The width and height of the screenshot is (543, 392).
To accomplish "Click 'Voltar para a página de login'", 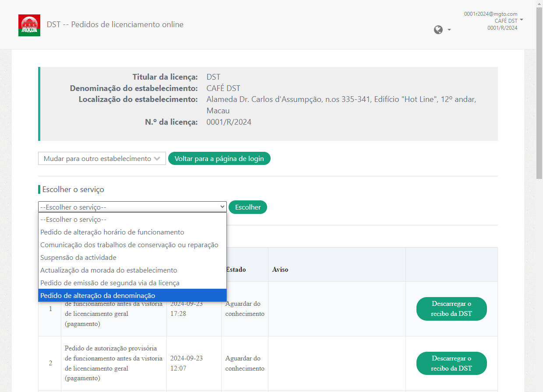I will pyautogui.click(x=219, y=159).
